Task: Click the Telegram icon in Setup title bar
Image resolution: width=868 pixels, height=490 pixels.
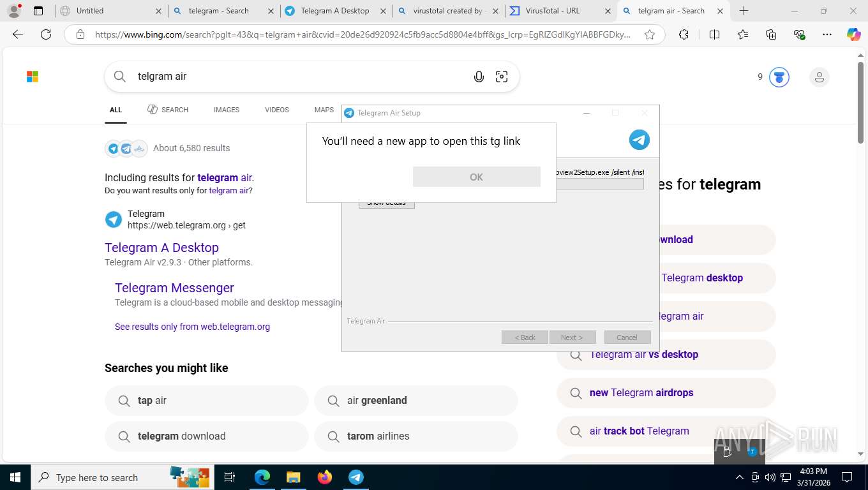Action: click(x=349, y=113)
